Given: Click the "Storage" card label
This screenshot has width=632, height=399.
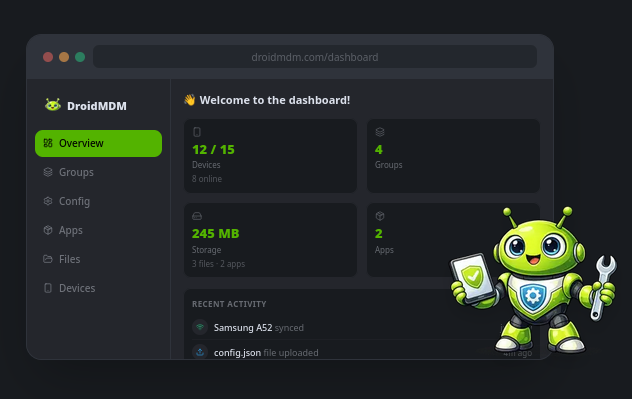Looking at the screenshot, I should [x=206, y=250].
